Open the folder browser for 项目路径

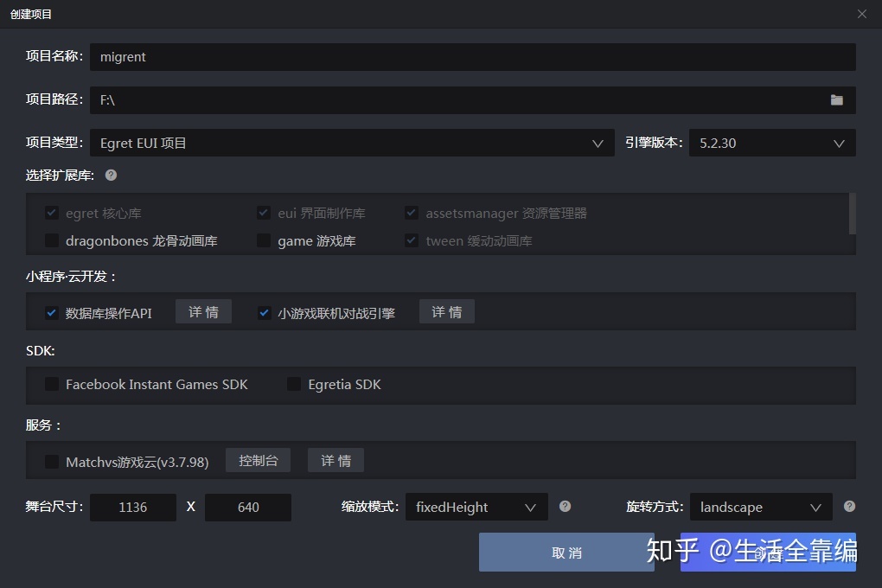pyautogui.click(x=835, y=100)
